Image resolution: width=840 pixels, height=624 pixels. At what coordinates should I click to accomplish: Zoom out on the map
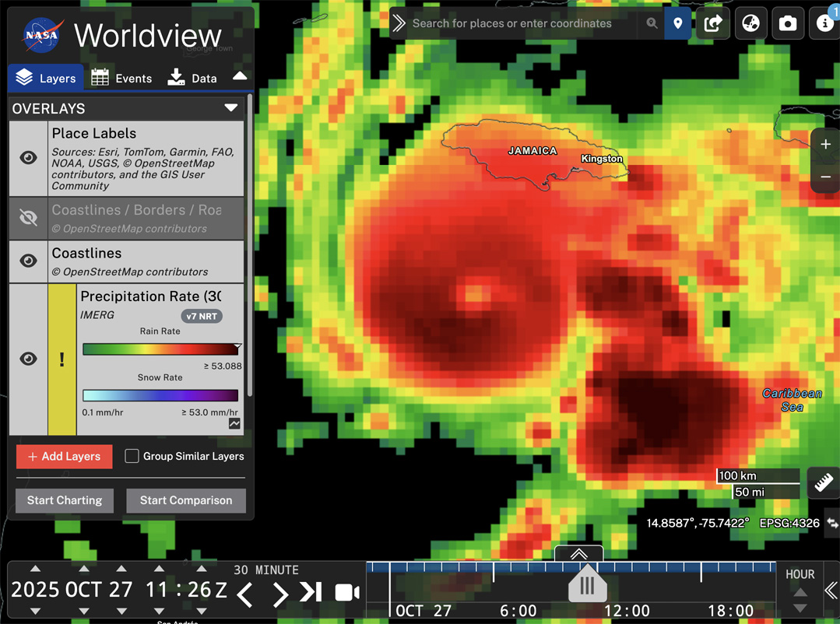[x=825, y=177]
